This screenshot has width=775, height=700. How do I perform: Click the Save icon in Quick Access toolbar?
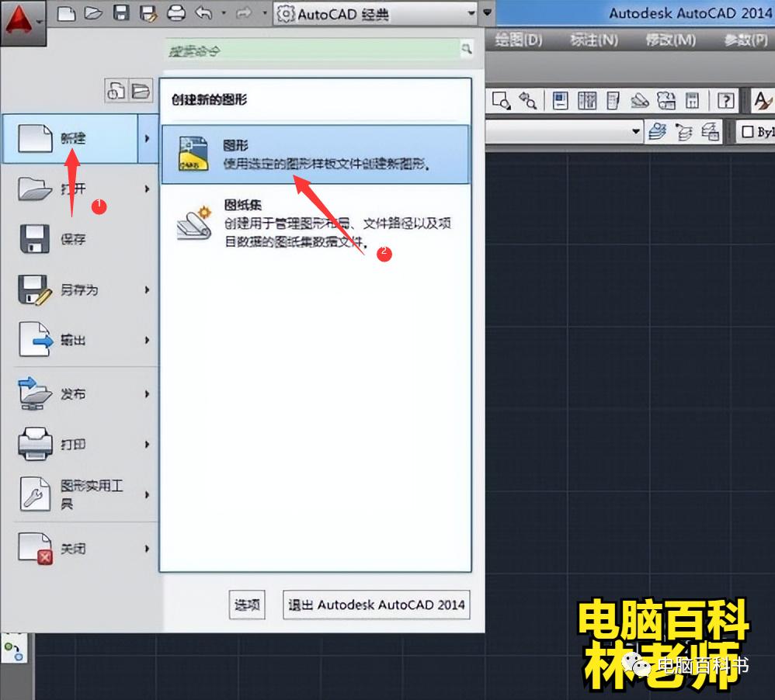[121, 14]
